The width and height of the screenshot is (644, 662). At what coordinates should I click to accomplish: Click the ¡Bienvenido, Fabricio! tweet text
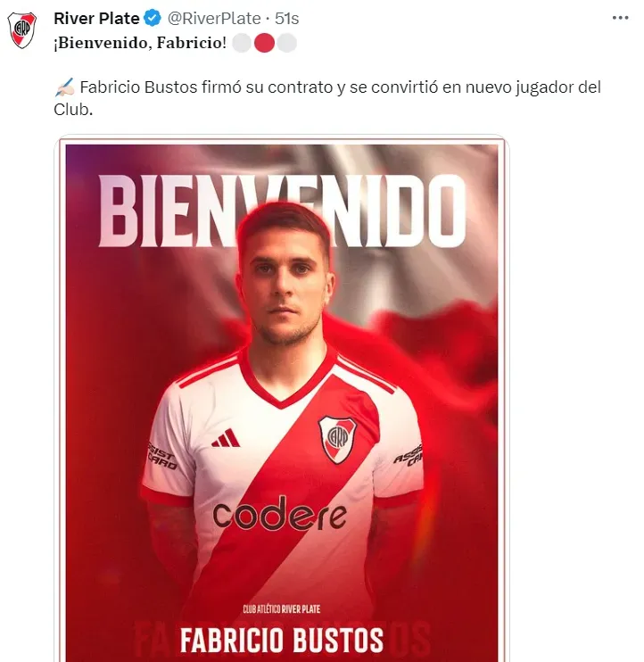tap(140, 43)
